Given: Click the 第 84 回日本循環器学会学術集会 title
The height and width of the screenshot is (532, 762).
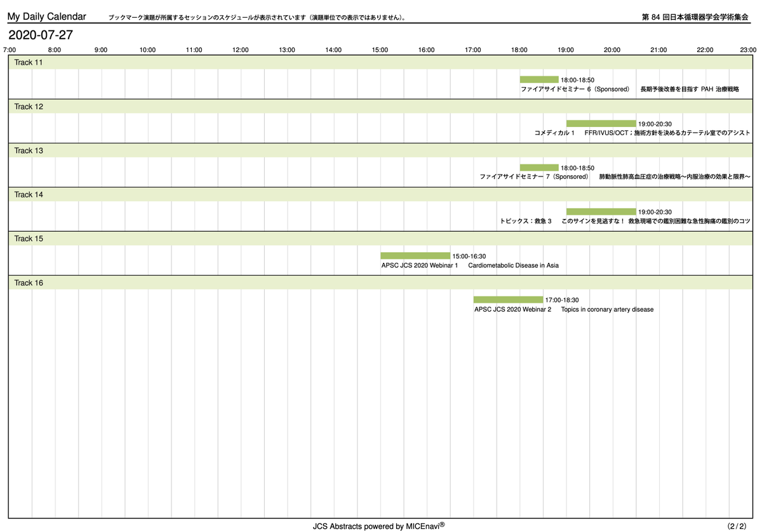Looking at the screenshot, I should [695, 18].
